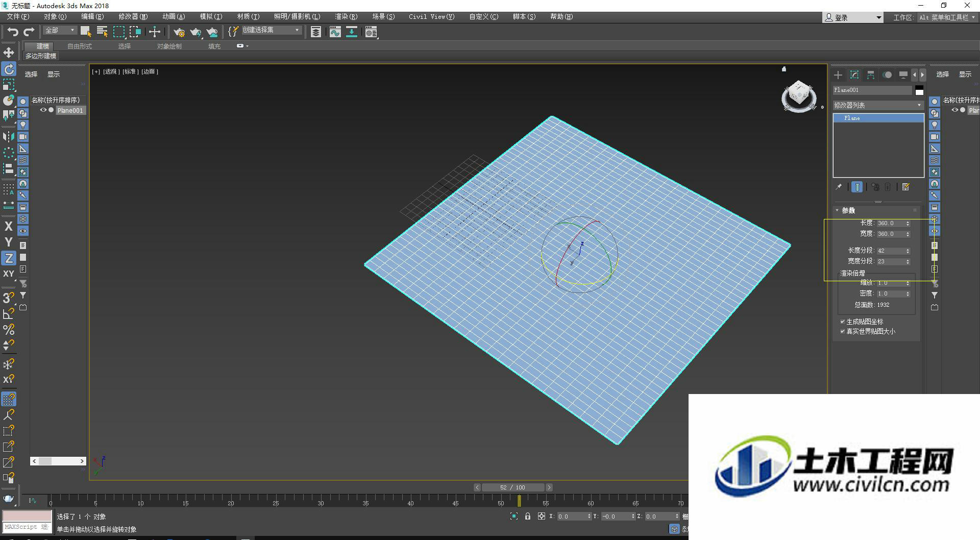
Task: Open the 文件(F) menu
Action: [x=18, y=17]
